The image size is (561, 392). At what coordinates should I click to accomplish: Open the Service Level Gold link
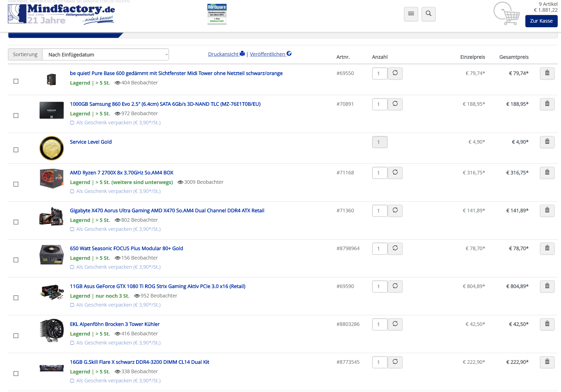tap(91, 142)
